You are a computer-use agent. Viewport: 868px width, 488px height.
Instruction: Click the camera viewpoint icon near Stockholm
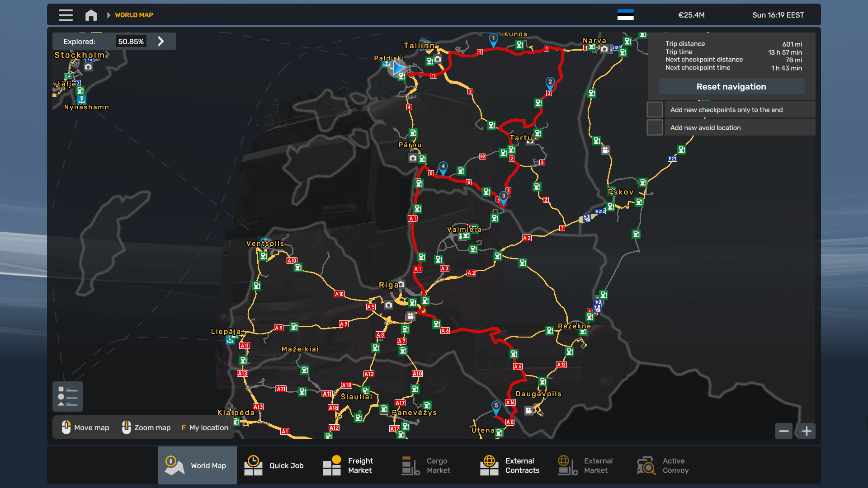click(x=88, y=67)
